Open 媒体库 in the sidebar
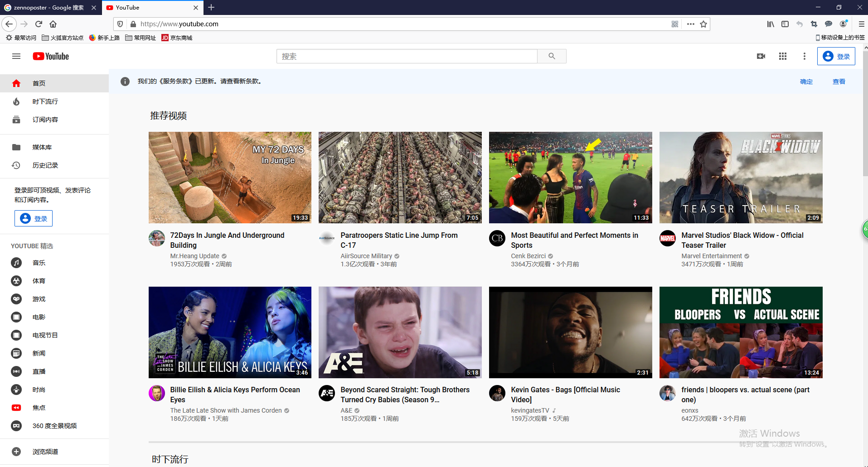868x467 pixels. tap(54, 147)
